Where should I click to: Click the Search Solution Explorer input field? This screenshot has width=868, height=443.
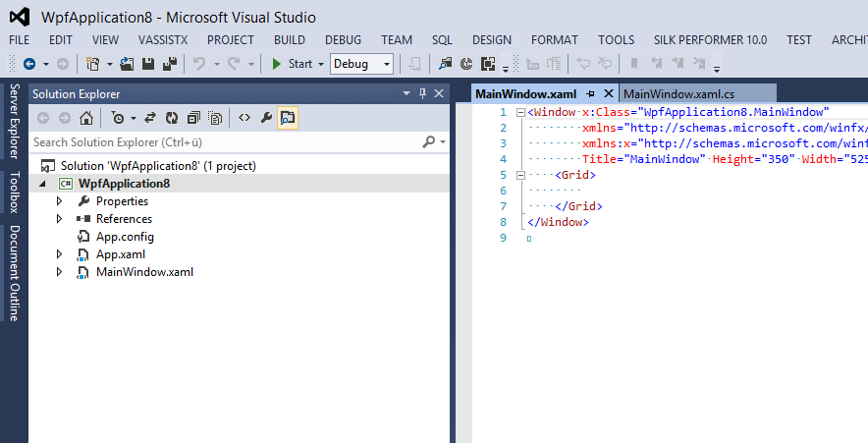pyautogui.click(x=224, y=142)
